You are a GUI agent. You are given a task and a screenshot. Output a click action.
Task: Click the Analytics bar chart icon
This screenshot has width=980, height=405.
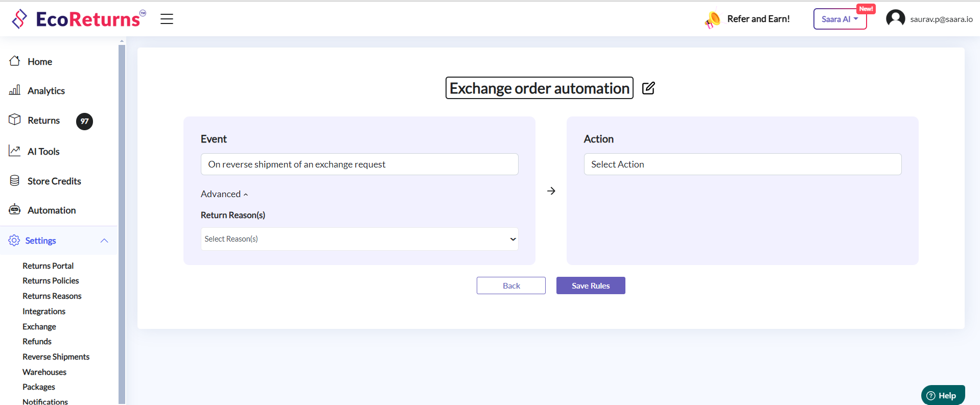pos(15,90)
